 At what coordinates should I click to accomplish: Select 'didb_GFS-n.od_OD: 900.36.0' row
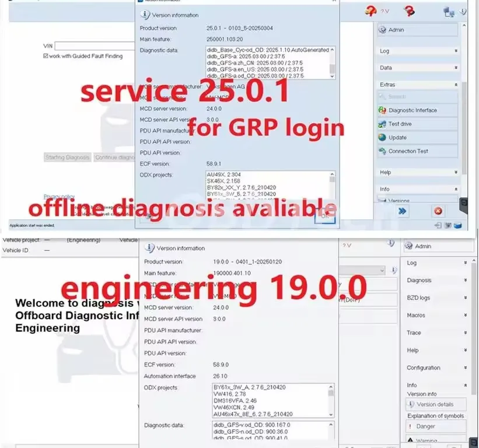click(x=250, y=432)
